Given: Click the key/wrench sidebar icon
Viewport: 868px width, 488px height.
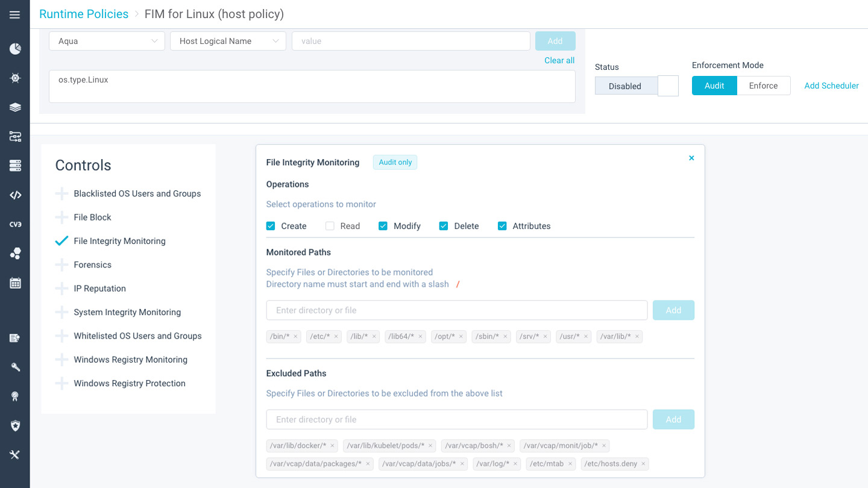Looking at the screenshot, I should (15, 367).
